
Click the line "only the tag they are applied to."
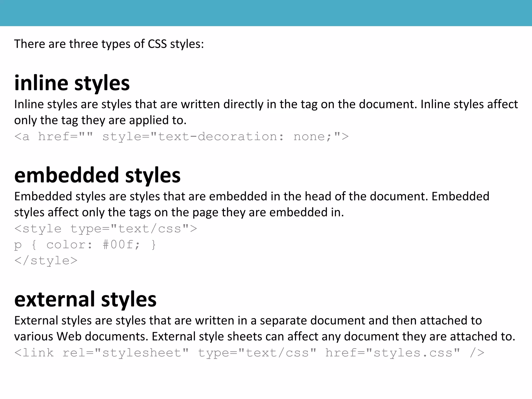tap(100, 120)
